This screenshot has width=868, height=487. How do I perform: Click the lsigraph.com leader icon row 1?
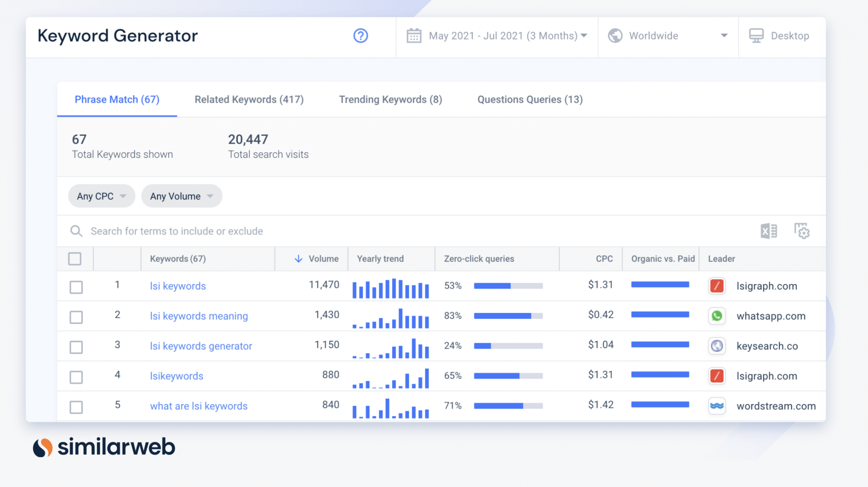(716, 286)
